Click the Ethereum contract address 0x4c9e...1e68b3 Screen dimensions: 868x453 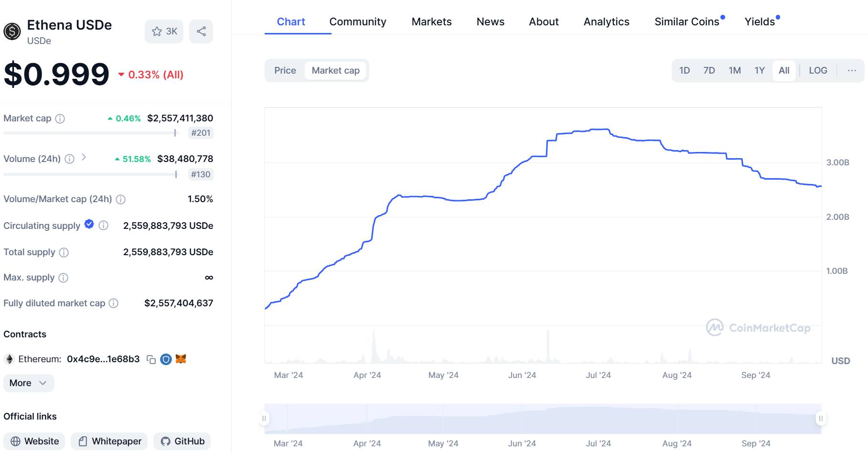pos(103,359)
